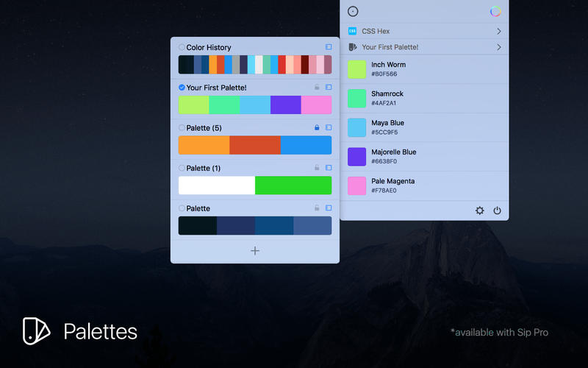The width and height of the screenshot is (588, 368).
Task: Click the Shamrock color name
Action: [387, 94]
